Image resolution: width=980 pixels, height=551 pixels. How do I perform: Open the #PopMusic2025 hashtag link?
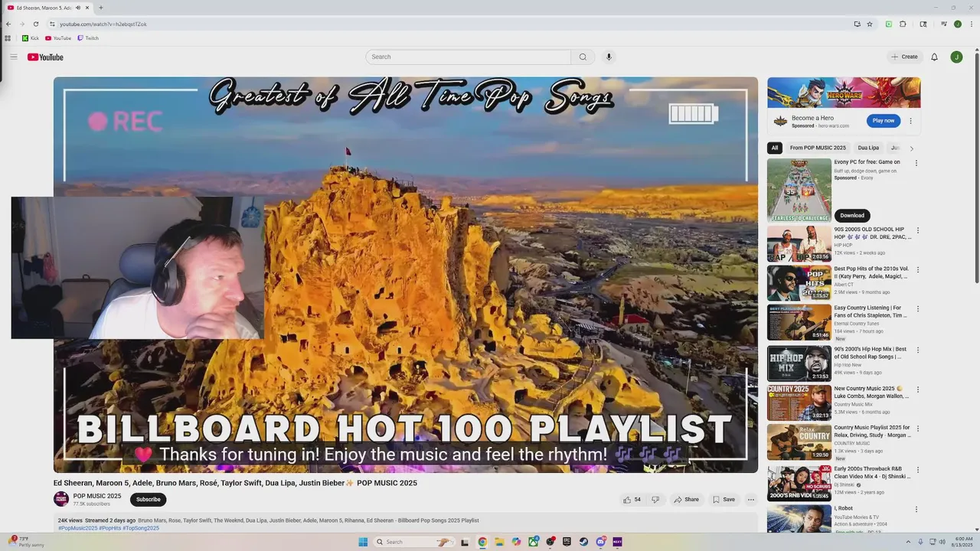78,528
